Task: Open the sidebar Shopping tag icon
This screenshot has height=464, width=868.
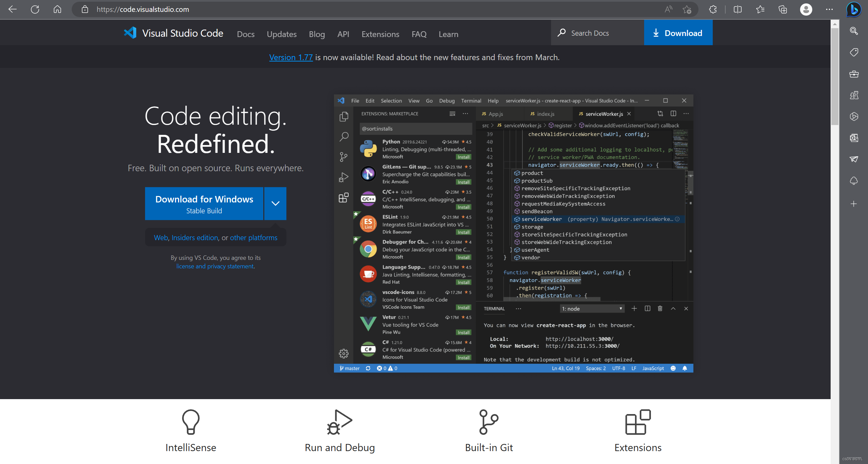Action: pos(854,52)
